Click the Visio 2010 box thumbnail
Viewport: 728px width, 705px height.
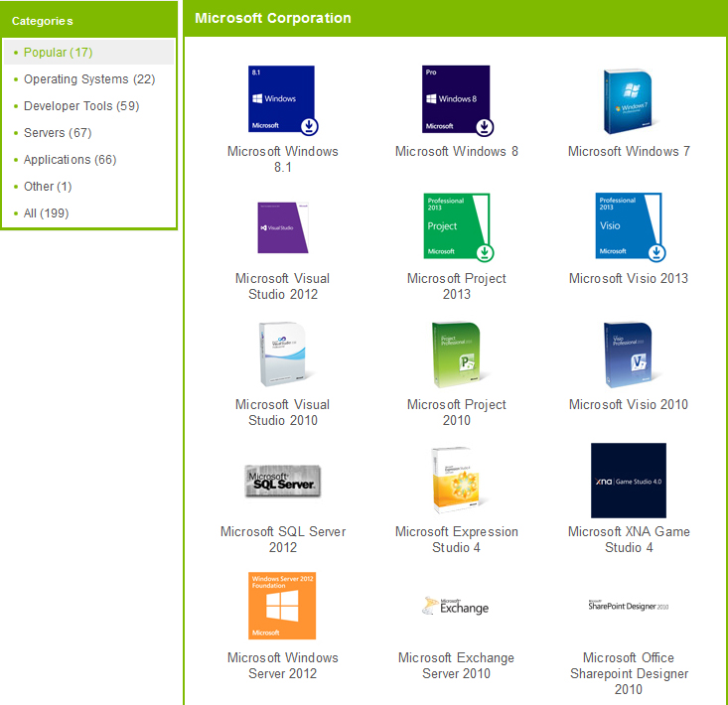click(629, 354)
